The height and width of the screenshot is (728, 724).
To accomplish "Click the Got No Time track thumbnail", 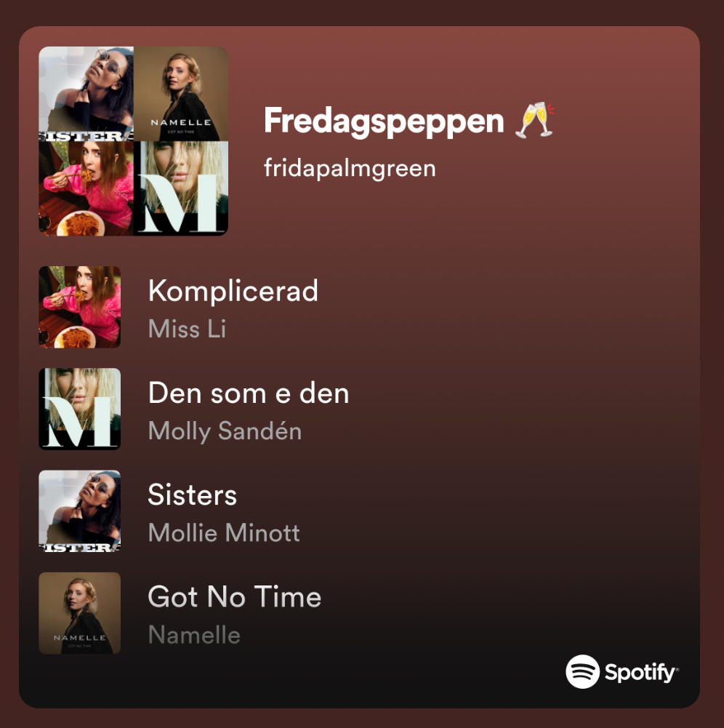I will coord(79,613).
